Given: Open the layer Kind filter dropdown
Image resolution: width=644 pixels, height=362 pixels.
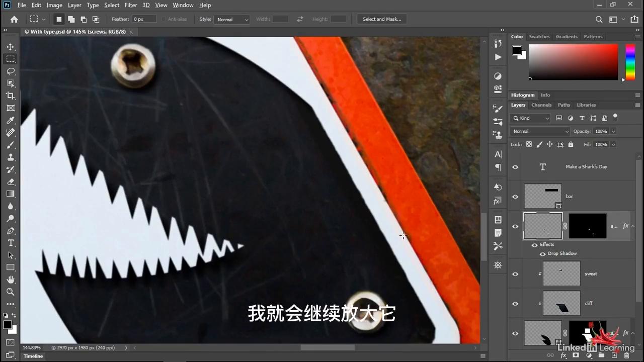Looking at the screenshot, I should [531, 118].
